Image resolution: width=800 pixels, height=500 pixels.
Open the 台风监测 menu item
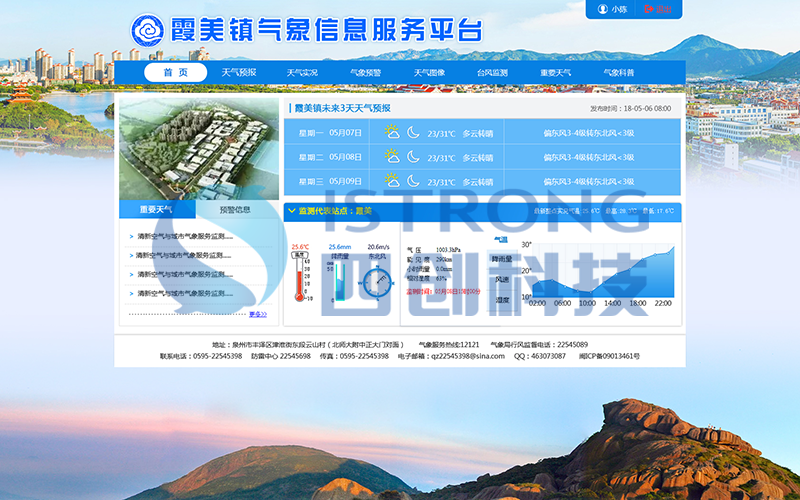click(x=492, y=73)
